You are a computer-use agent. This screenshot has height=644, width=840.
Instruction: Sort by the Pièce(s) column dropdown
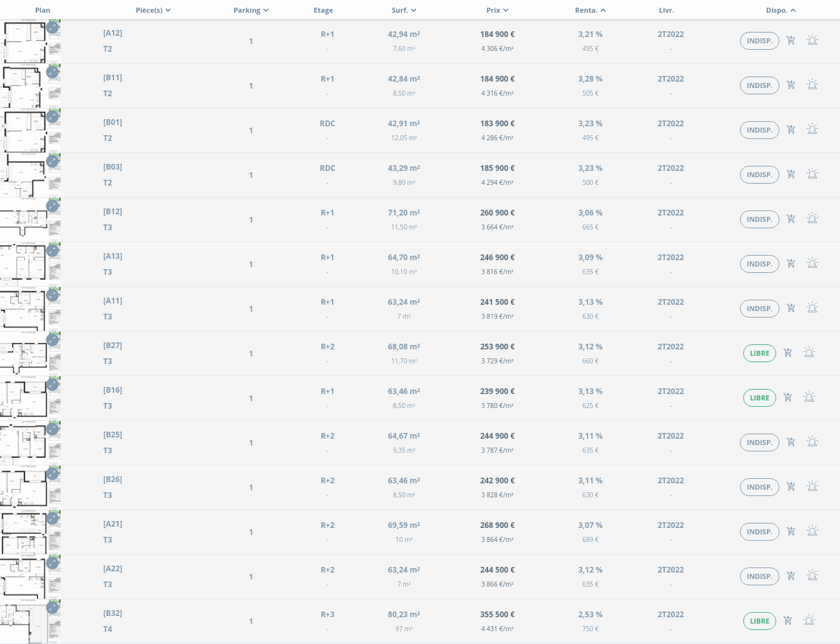tap(153, 10)
